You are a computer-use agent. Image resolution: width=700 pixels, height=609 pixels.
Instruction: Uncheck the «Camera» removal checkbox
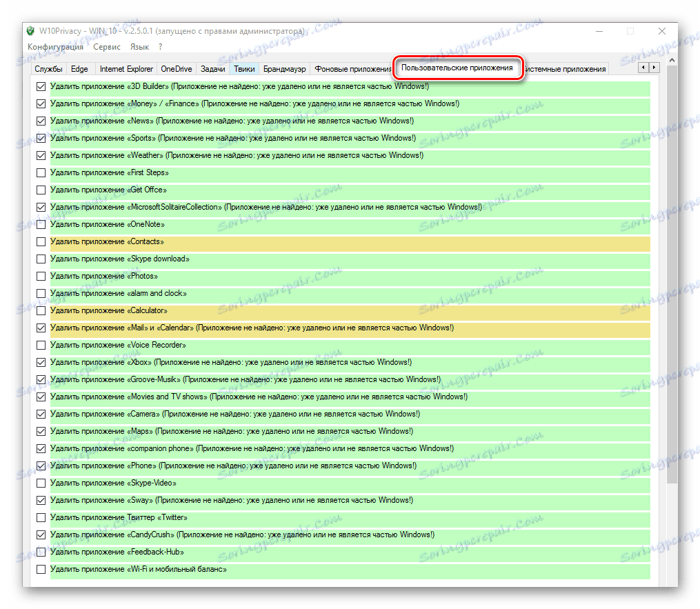coord(41,415)
